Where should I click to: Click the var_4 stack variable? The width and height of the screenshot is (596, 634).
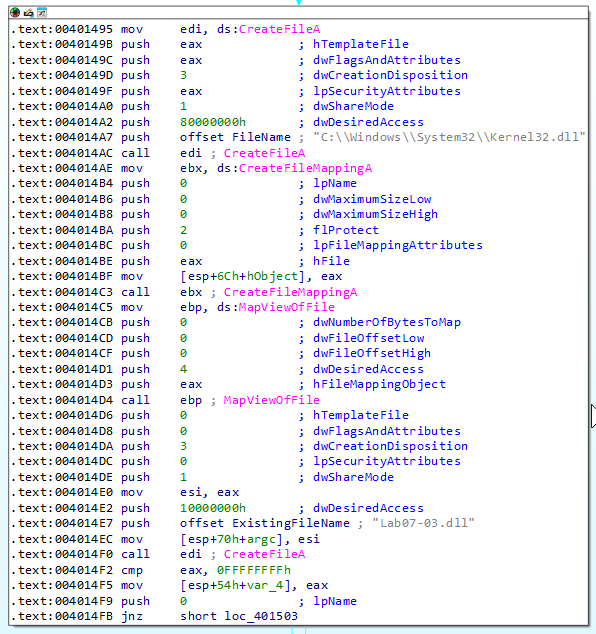(269, 585)
